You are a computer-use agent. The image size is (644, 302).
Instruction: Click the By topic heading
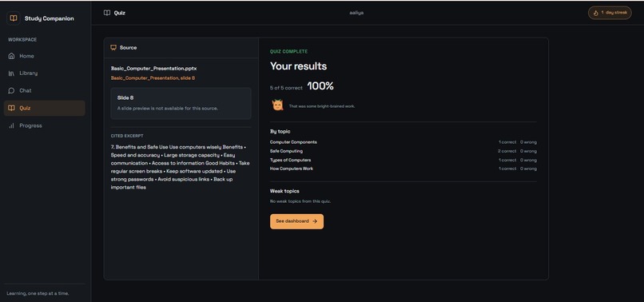[280, 132]
